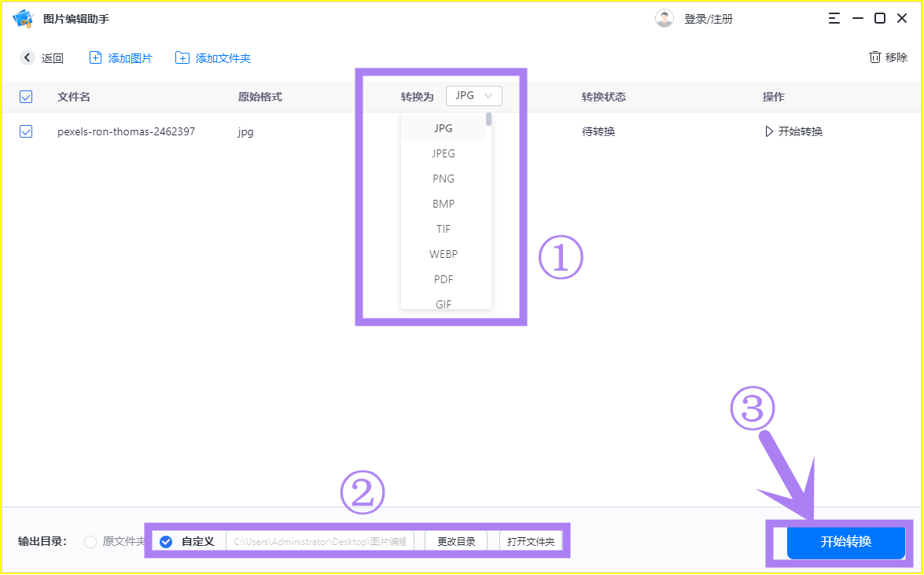Select the 自定义 radio button

(x=166, y=541)
